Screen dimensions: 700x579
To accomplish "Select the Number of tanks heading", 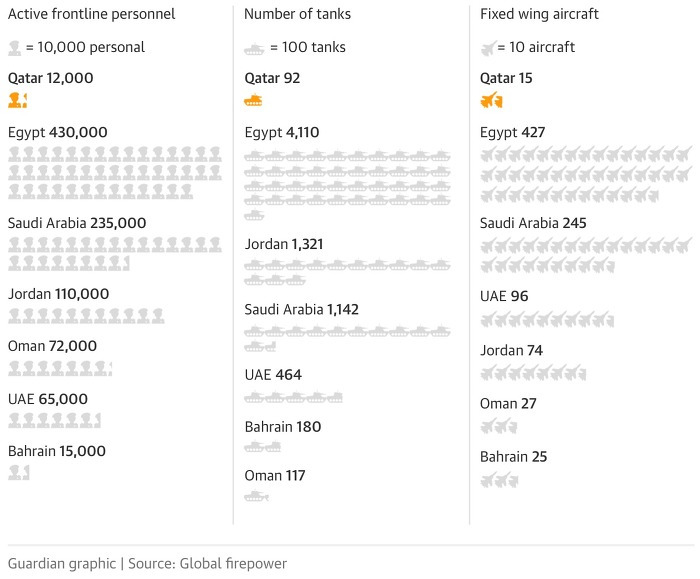I will (297, 14).
